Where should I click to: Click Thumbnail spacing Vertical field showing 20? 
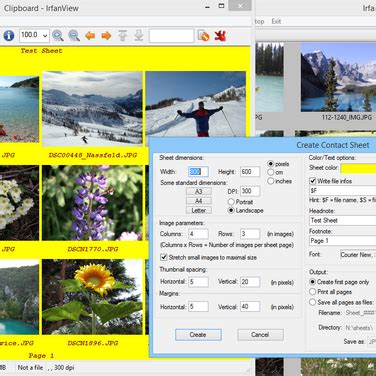point(250,282)
